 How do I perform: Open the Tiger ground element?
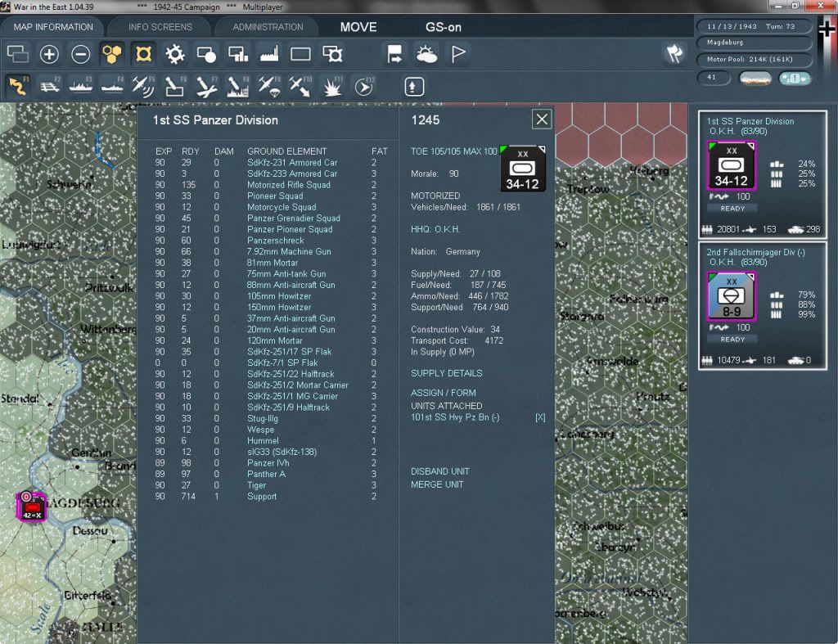[x=256, y=485]
